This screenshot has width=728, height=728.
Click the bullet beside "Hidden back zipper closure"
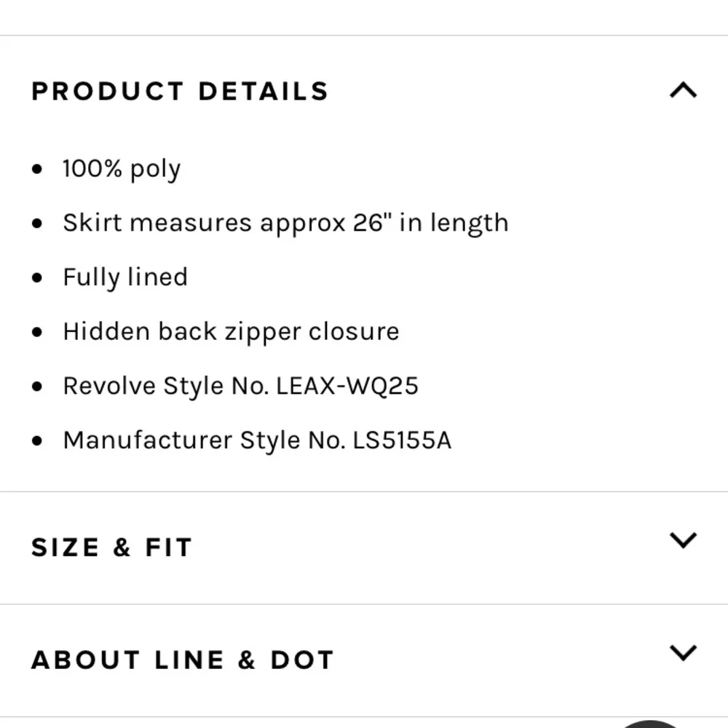38,333
